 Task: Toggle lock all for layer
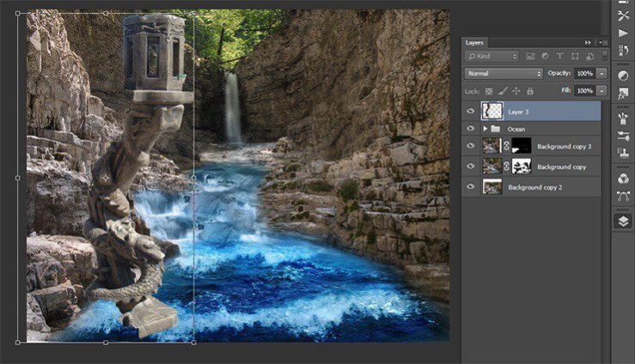pyautogui.click(x=529, y=91)
